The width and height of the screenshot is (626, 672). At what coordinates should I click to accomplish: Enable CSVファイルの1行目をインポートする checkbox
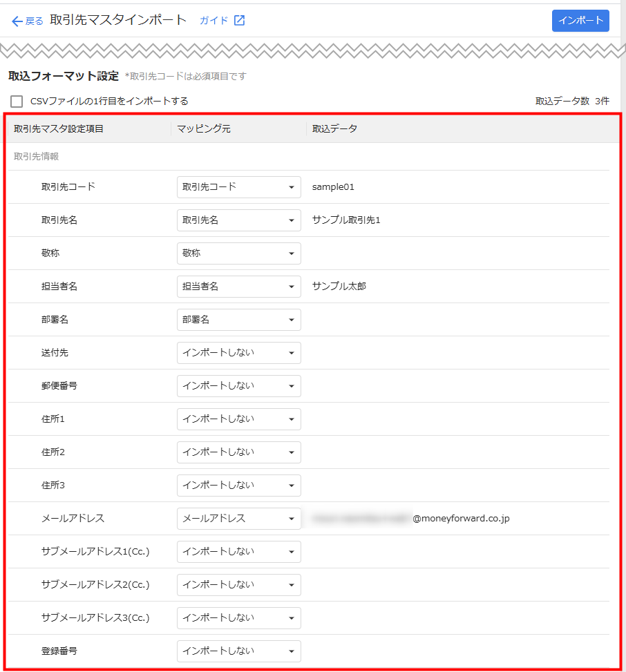[x=17, y=102]
